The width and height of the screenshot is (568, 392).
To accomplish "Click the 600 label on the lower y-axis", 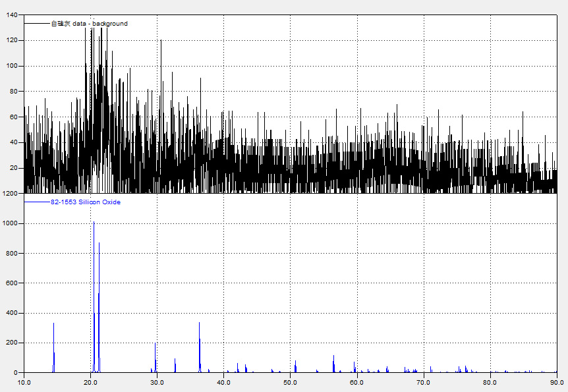I will [x=12, y=283].
